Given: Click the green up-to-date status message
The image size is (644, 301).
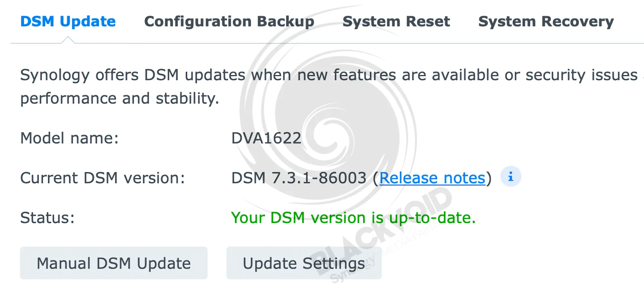Looking at the screenshot, I should pyautogui.click(x=353, y=218).
